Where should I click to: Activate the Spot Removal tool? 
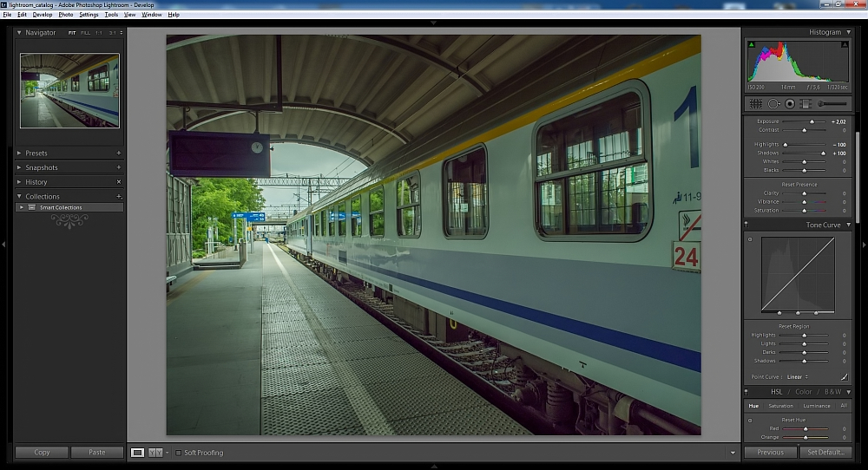pos(773,103)
